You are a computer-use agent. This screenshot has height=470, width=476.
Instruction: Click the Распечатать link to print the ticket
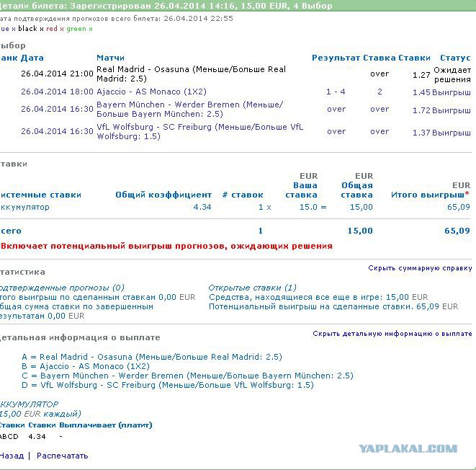click(x=62, y=456)
